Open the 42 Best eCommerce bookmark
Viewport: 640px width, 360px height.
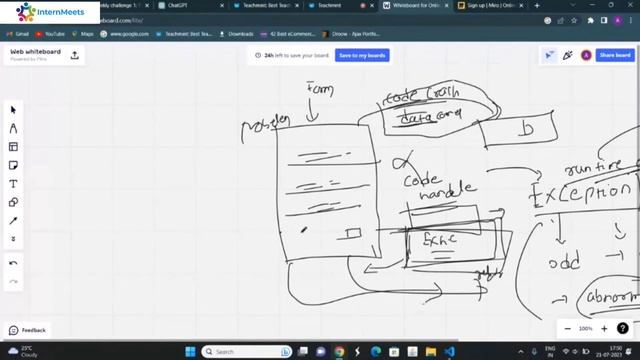[x=288, y=34]
